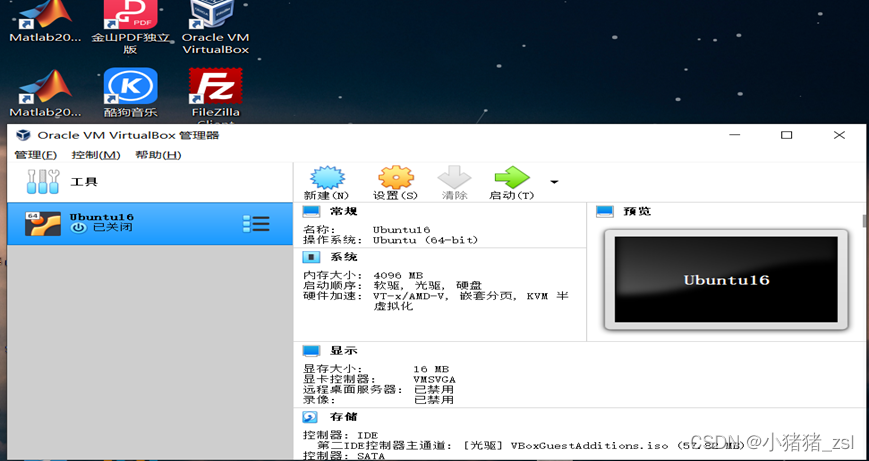The width and height of the screenshot is (869, 461).
Task: Click the memory value 4096 MB
Action: (398, 275)
